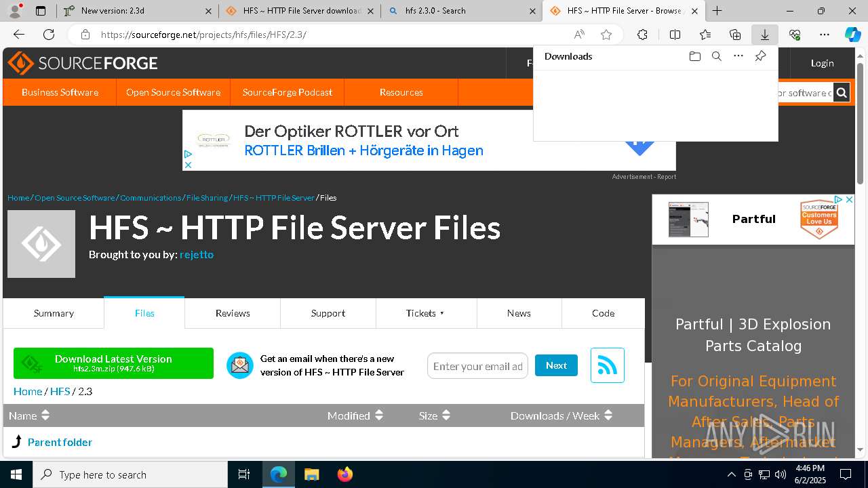The width and height of the screenshot is (868, 488).
Task: Open More options in Downloads panel
Action: click(738, 56)
